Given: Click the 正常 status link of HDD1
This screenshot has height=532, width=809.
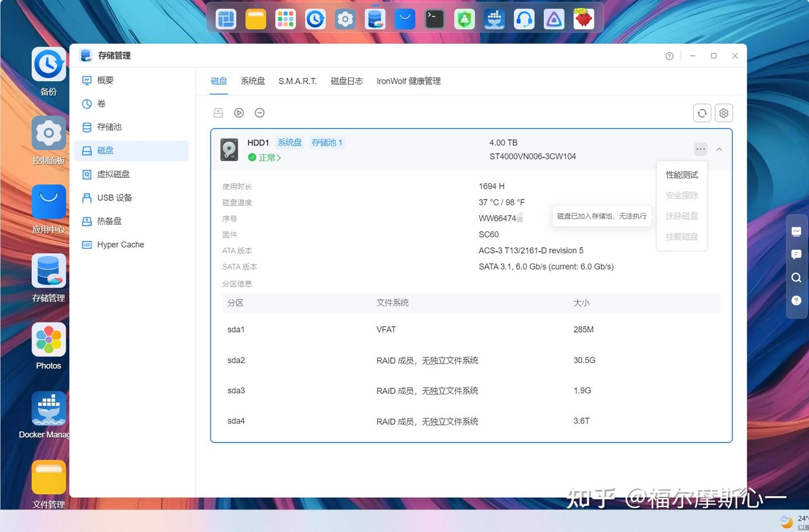Looking at the screenshot, I should 265,158.
